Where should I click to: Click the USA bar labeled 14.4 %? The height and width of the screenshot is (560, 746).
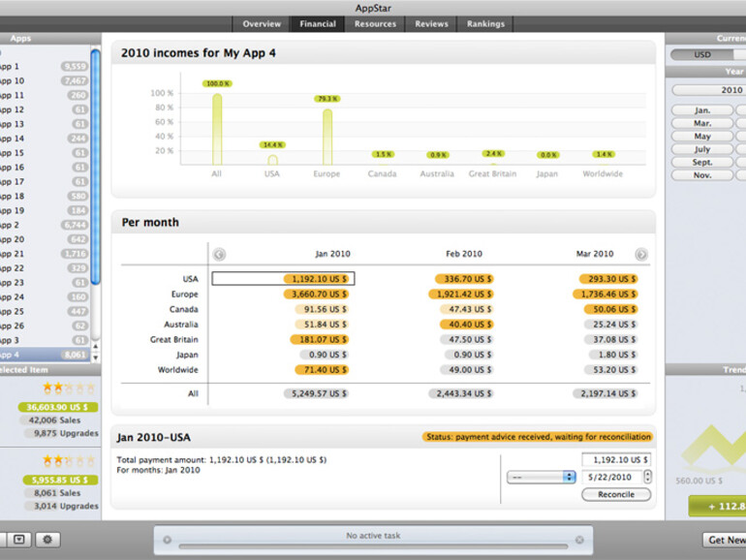point(272,160)
